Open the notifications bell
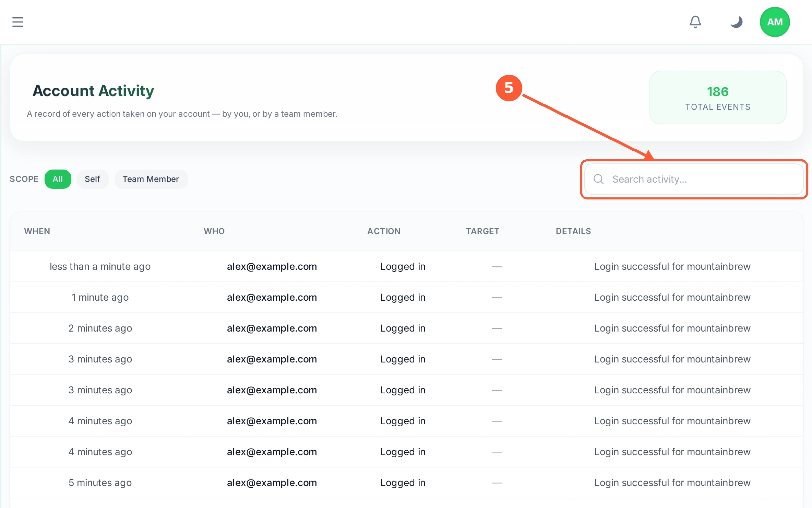The width and height of the screenshot is (812, 508). [x=695, y=22]
